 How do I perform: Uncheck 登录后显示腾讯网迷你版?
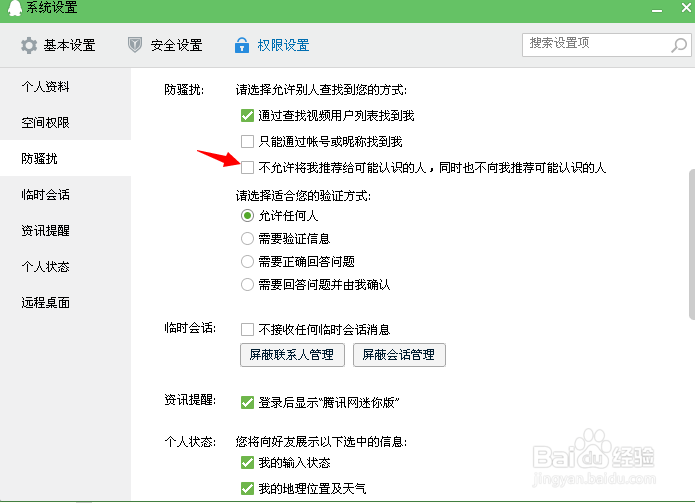[247, 402]
